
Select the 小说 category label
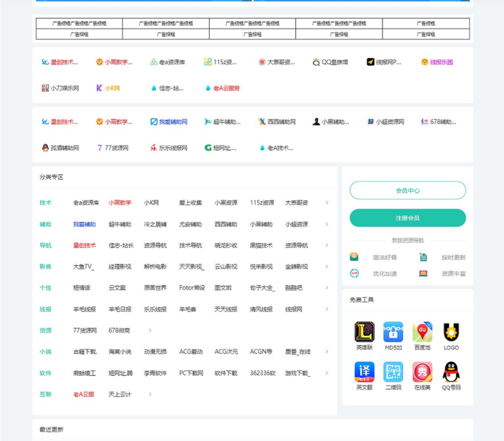point(45,352)
